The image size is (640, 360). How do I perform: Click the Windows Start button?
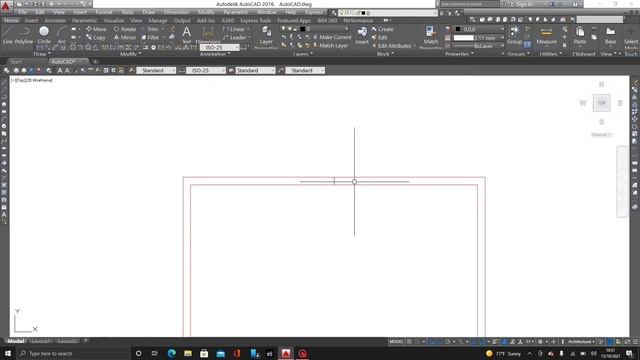pos(7,353)
